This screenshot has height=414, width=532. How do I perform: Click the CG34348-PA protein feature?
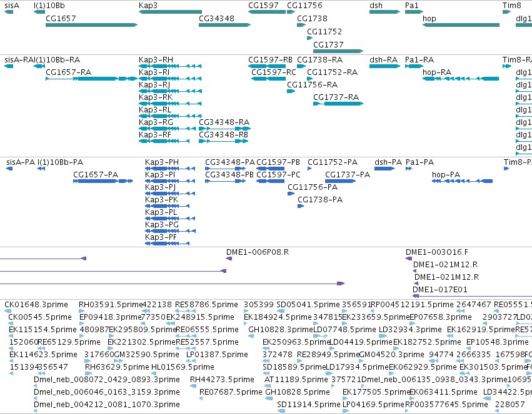click(225, 169)
